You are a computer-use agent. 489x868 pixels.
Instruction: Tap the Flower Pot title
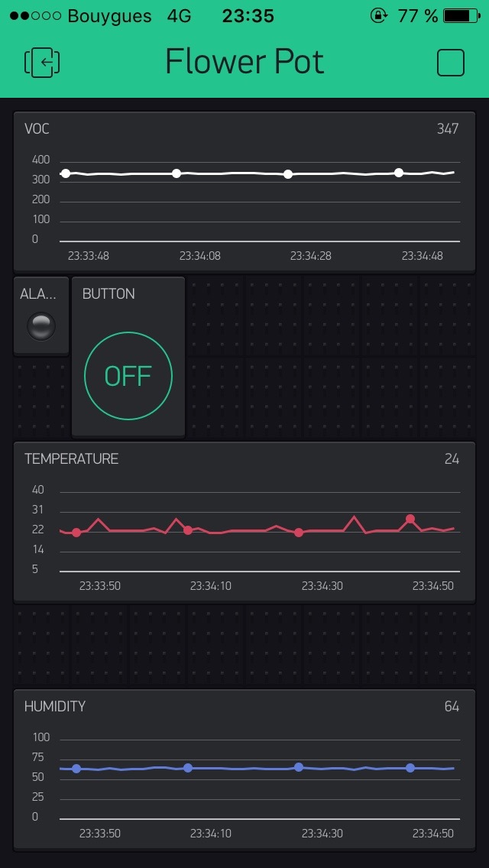(x=244, y=62)
